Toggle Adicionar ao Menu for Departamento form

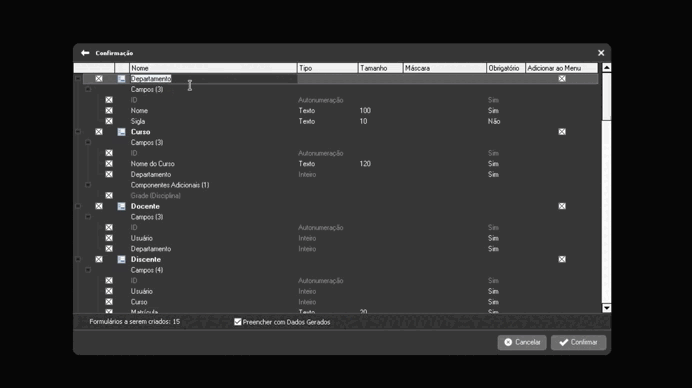[x=562, y=79]
